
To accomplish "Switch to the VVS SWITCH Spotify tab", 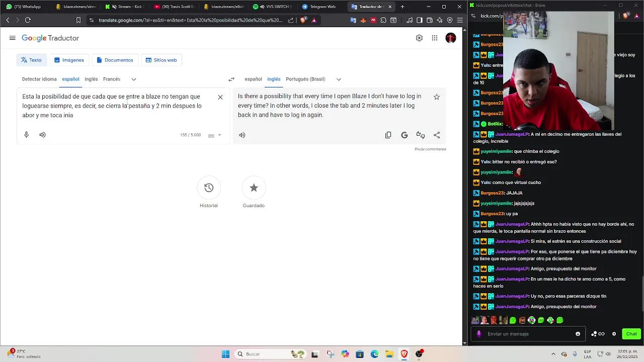I will [272, 7].
